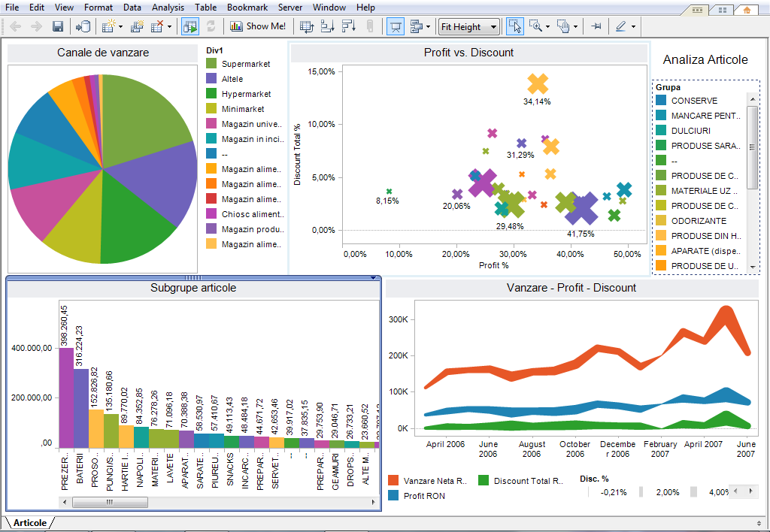
Task: Click the ODORIZANTE legend label
Action: (699, 221)
